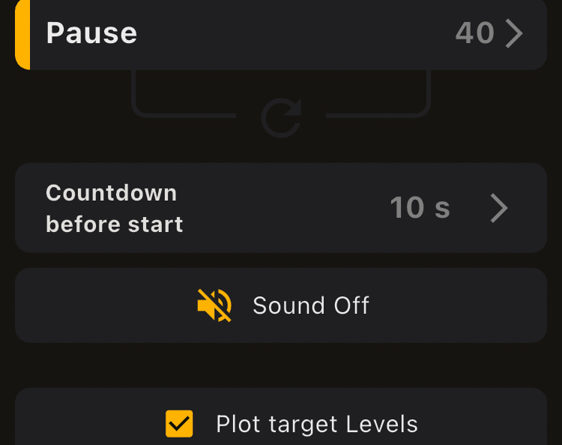Click the arrowhead on repeat circle icon

[x=293, y=108]
